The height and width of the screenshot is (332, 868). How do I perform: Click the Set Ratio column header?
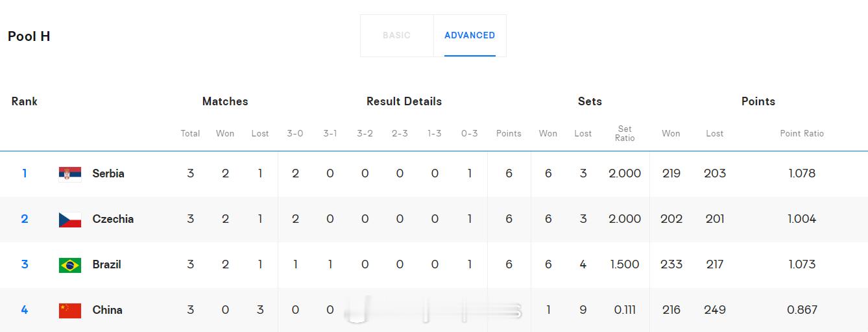pyautogui.click(x=625, y=133)
